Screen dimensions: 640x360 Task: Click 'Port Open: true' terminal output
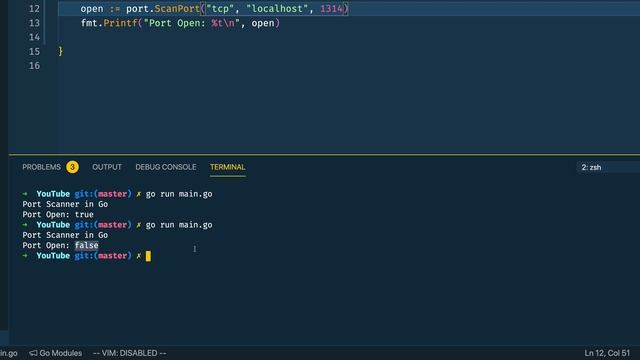[58, 214]
